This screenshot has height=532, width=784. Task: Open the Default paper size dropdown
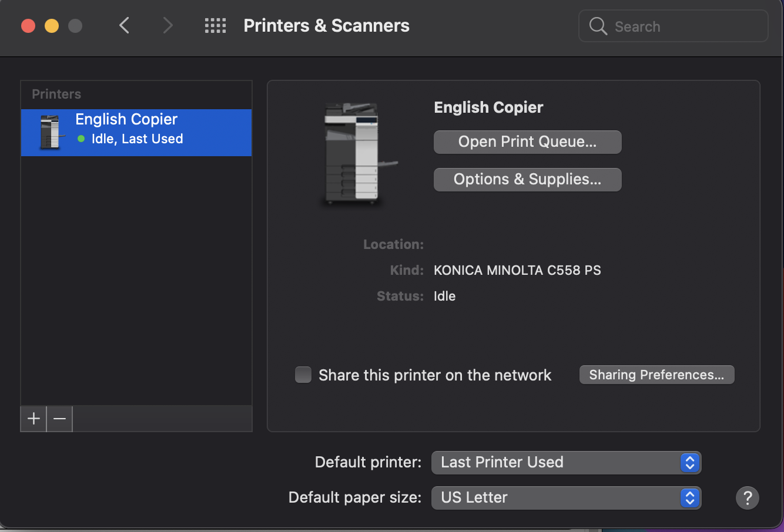point(566,498)
